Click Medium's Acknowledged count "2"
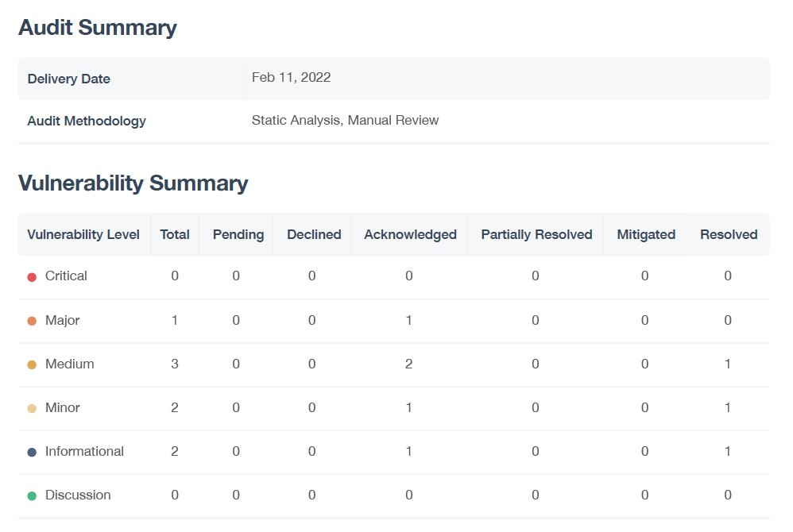Viewport: 793px width, 532px height. 408,364
